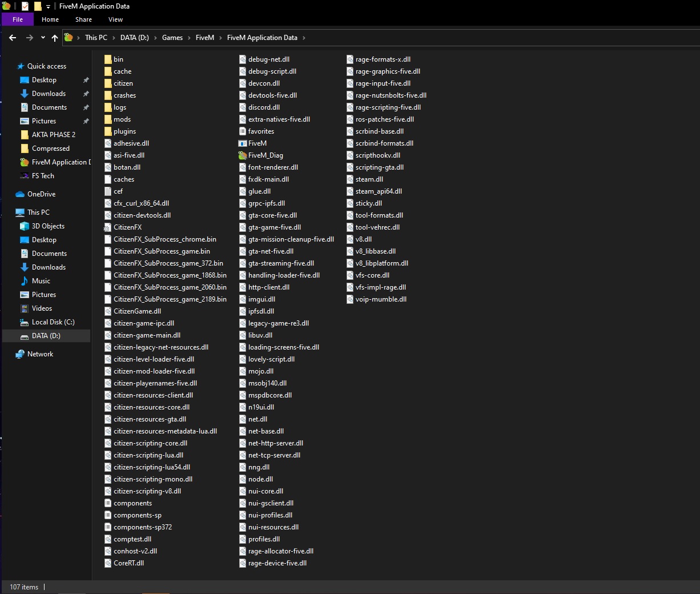Open Videos folder in sidebar
Screen dimensions: 700x594
(42, 308)
